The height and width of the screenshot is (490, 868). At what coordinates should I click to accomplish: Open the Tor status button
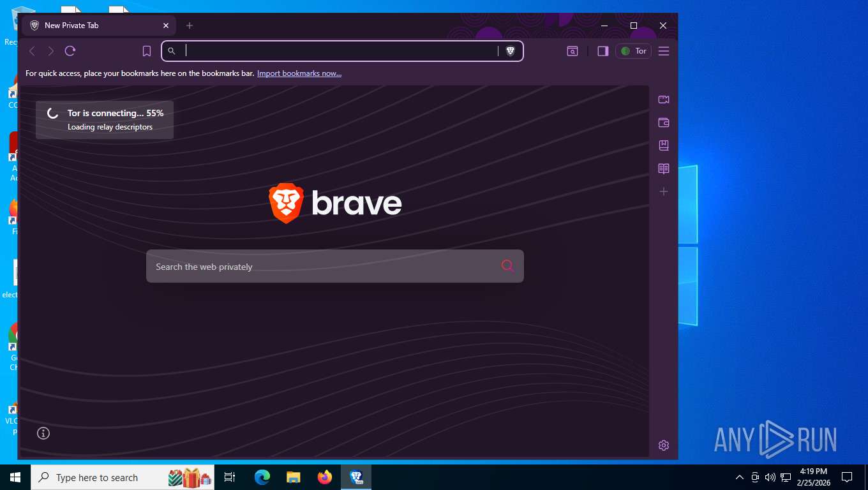click(634, 51)
